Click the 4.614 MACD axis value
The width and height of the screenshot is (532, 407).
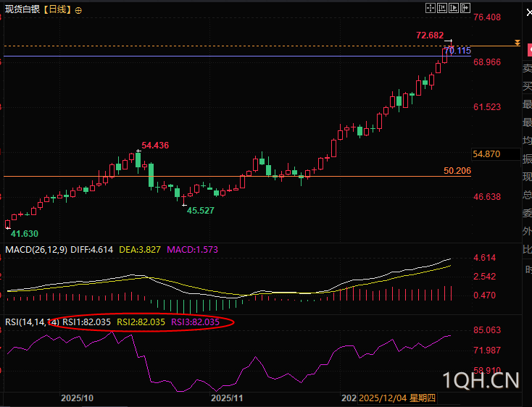coord(484,258)
